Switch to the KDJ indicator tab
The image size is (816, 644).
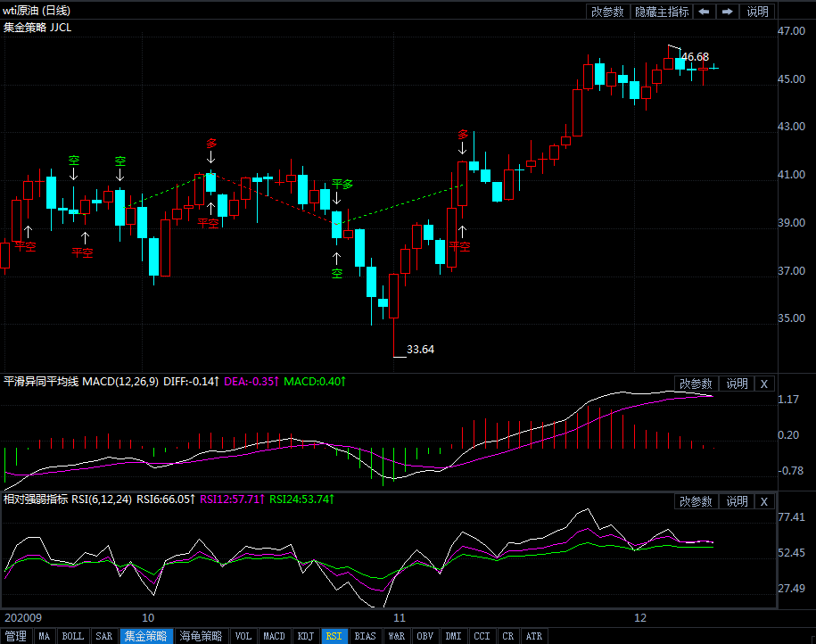pyautogui.click(x=306, y=636)
